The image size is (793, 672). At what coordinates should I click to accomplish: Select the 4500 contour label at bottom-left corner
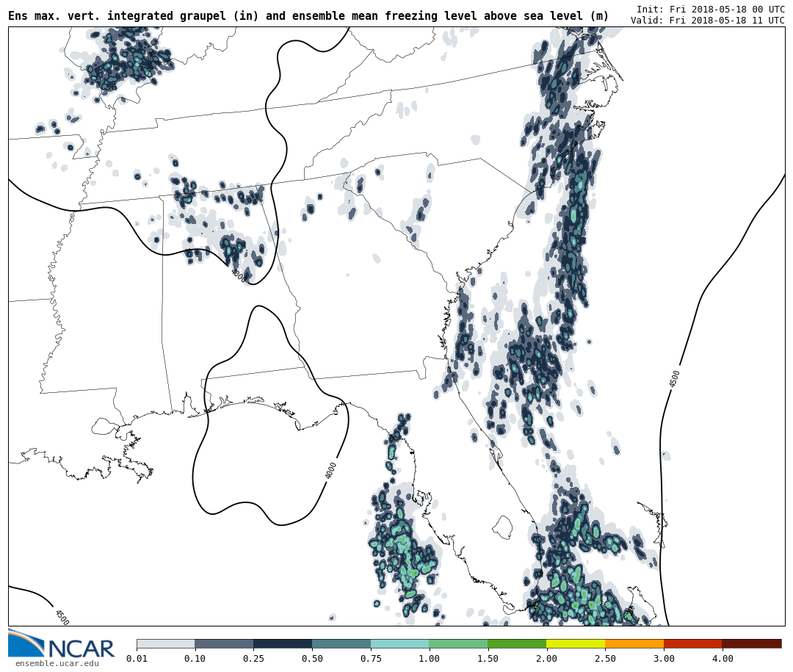pyautogui.click(x=62, y=617)
